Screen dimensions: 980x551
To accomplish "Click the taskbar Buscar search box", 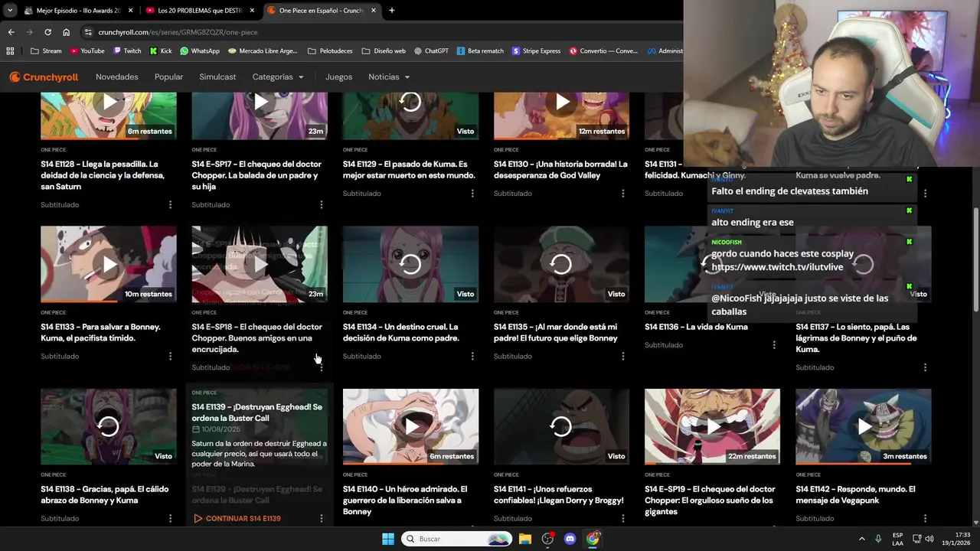I will coord(457,539).
